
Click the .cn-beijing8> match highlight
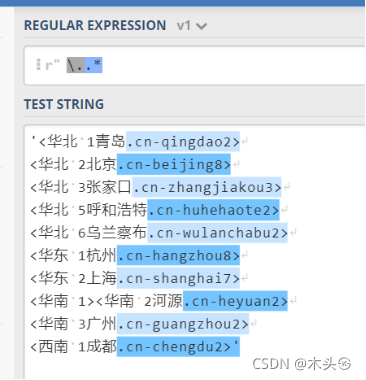coord(174,165)
